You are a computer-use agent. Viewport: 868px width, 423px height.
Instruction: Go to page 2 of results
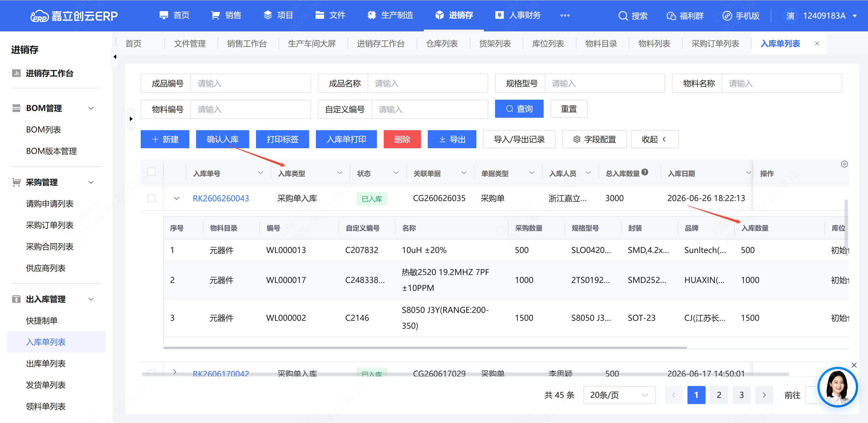719,395
